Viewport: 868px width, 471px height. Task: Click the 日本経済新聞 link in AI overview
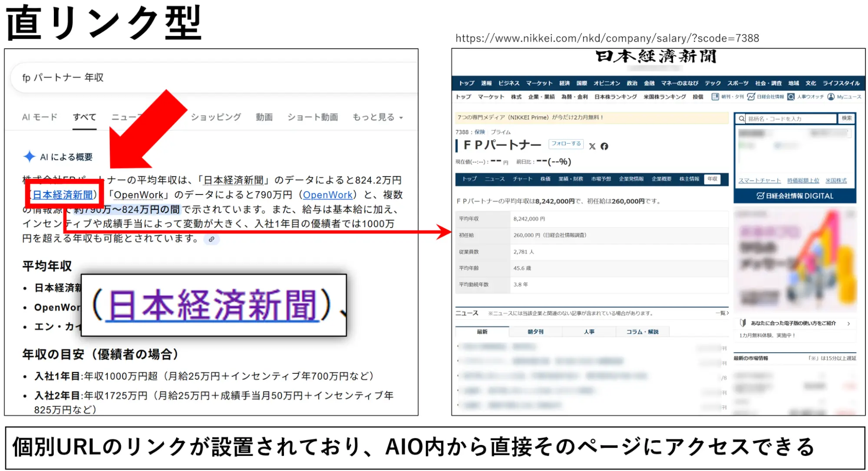pos(63,195)
